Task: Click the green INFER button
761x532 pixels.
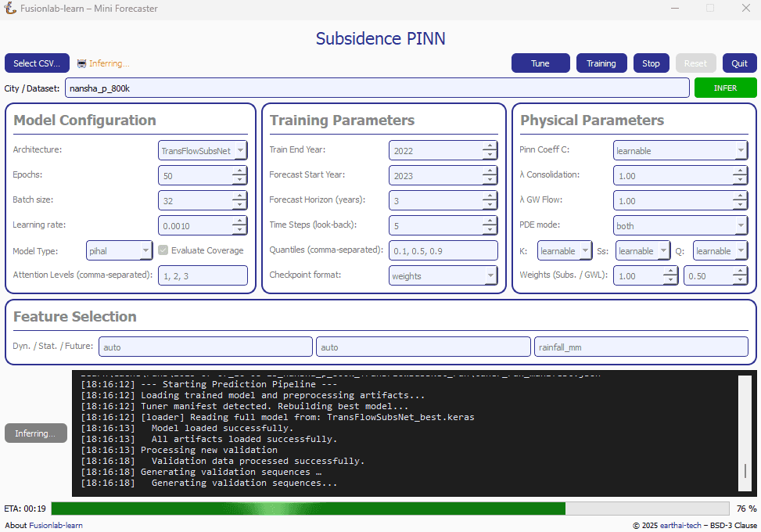Action: (725, 88)
